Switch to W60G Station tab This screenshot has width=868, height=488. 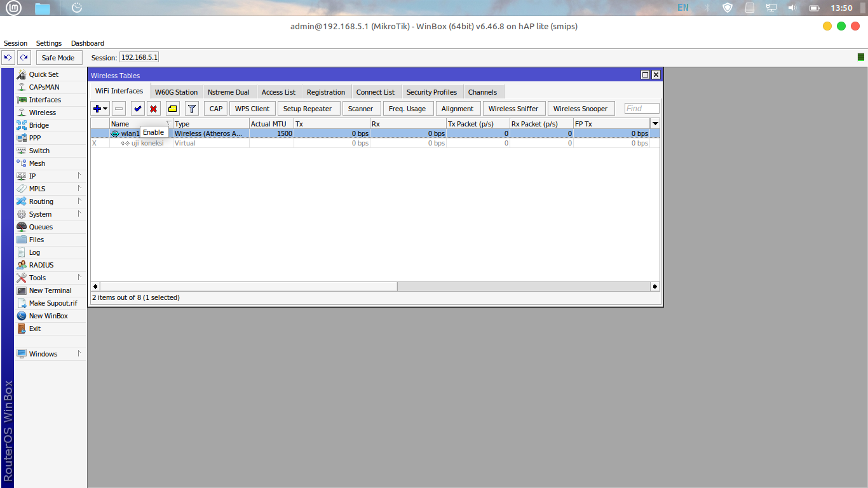(x=177, y=92)
